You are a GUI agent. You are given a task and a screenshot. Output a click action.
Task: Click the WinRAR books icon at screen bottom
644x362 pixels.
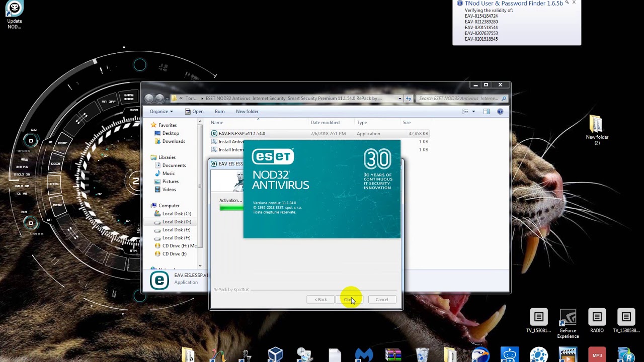393,354
